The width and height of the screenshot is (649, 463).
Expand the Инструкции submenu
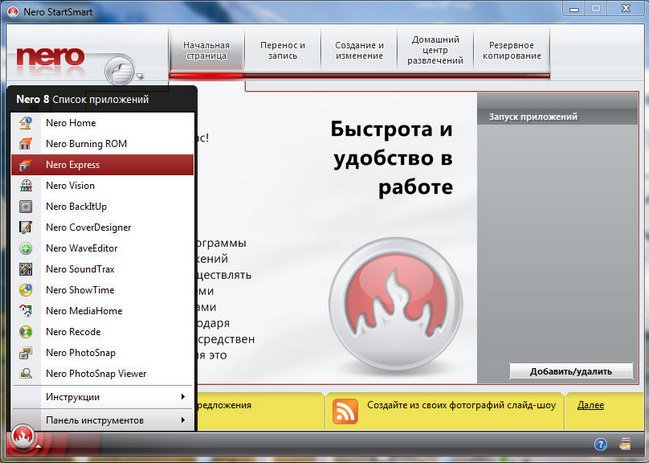103,397
